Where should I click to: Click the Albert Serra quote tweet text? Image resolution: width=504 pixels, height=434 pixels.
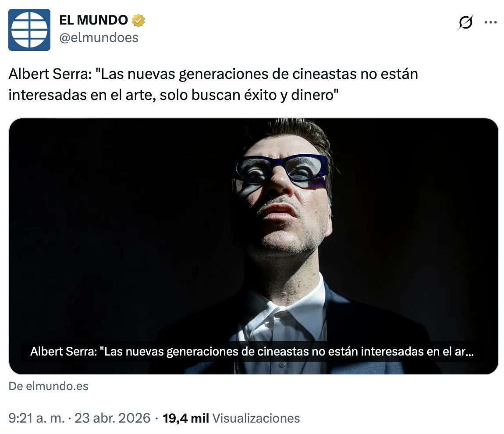tap(213, 84)
